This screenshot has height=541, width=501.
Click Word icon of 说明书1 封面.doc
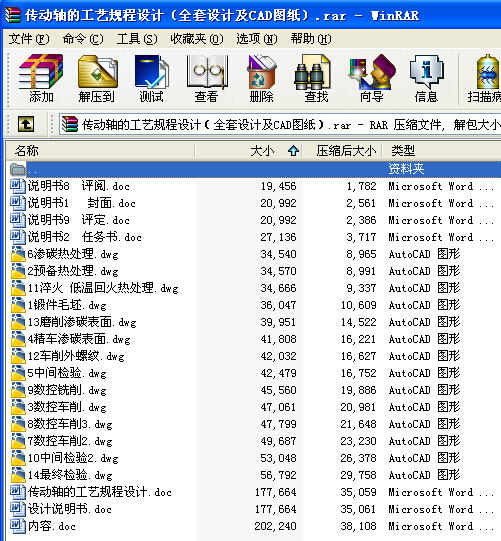(18, 203)
